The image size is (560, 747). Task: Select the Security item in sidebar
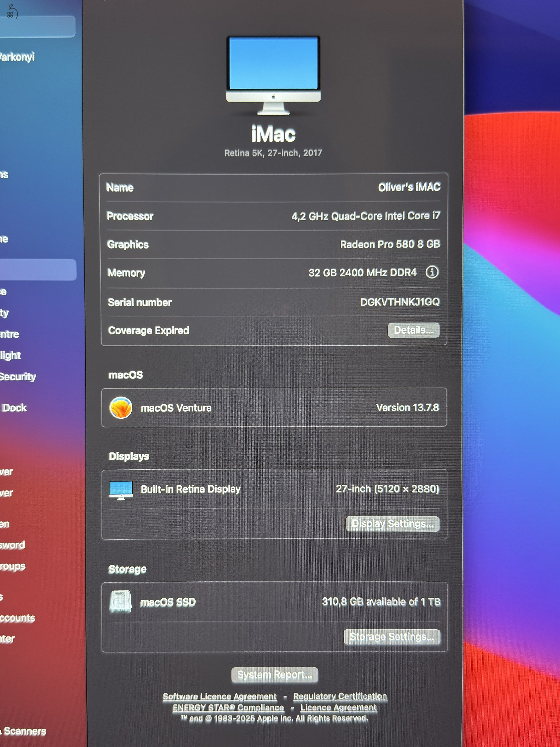[18, 376]
